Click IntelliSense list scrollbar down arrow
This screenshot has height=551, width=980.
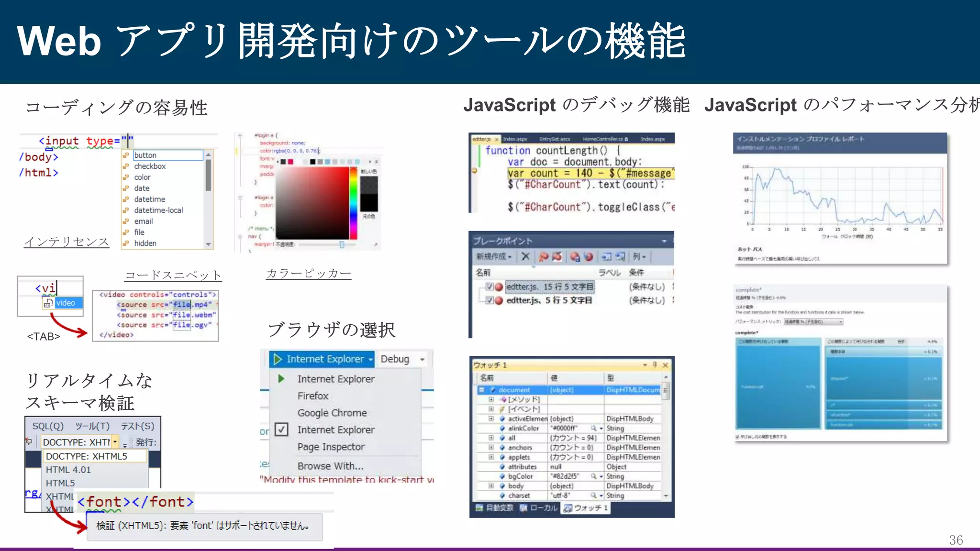click(x=208, y=244)
